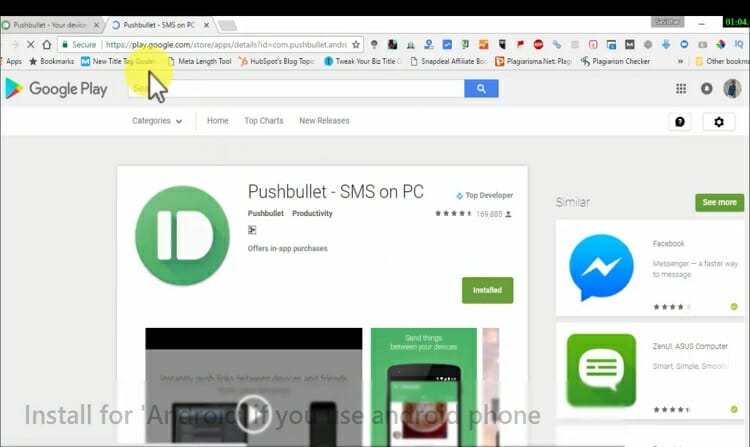Play the Pushbullet promo video
This screenshot has height=447, width=750.
click(x=254, y=414)
